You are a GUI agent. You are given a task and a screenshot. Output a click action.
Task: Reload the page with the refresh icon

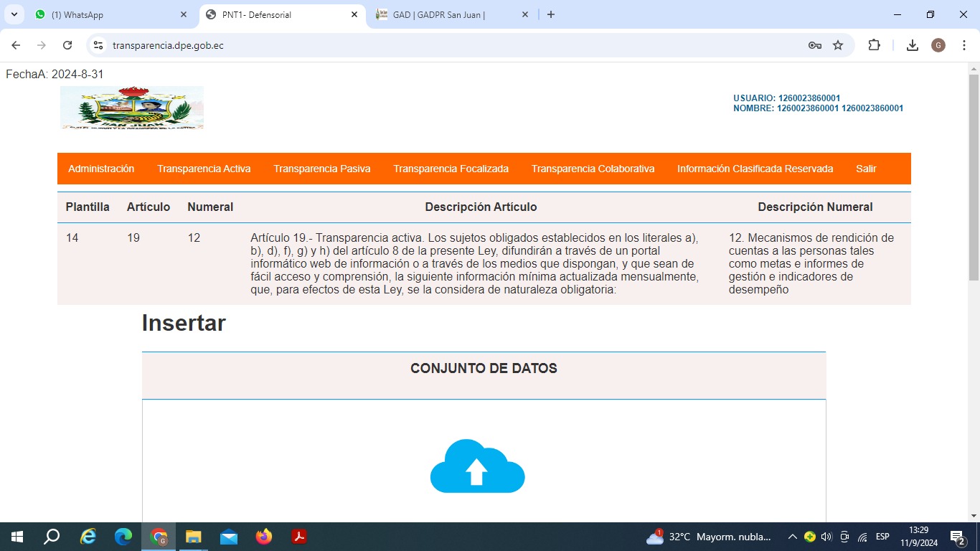[67, 45]
